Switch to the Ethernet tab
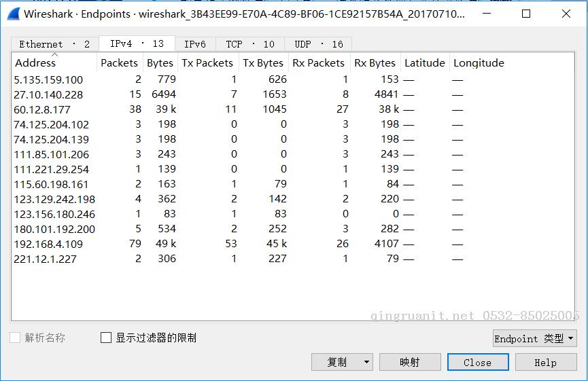Screen dimensions: 588x381 (54, 44)
